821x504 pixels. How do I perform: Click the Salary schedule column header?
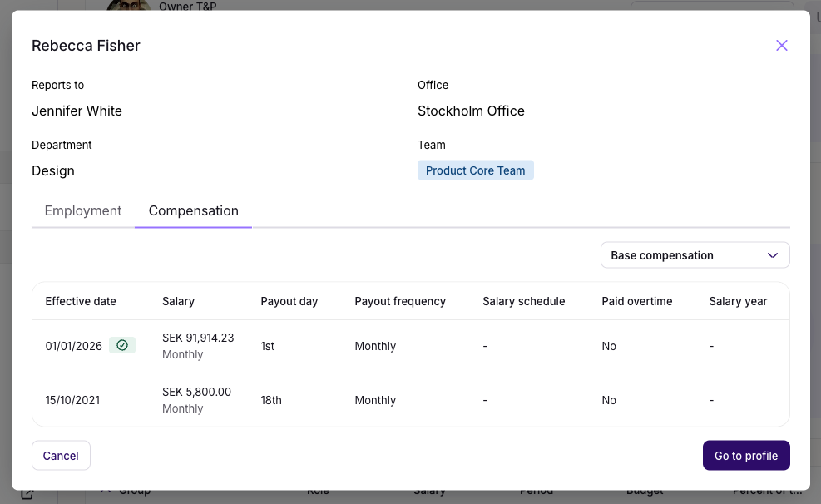coord(523,301)
